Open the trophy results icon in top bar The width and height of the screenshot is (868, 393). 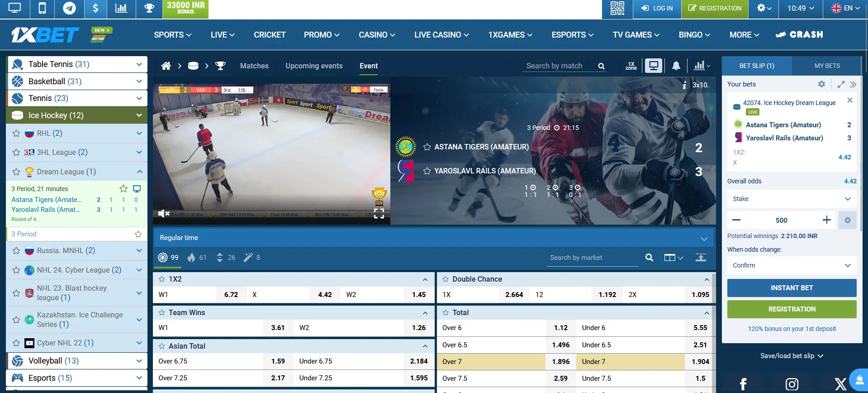point(149,8)
